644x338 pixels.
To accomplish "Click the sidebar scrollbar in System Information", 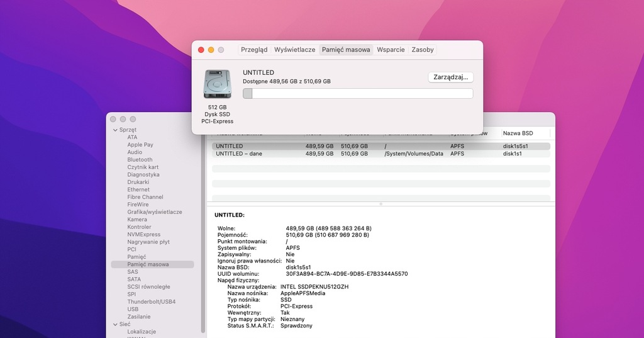I will click(x=203, y=230).
